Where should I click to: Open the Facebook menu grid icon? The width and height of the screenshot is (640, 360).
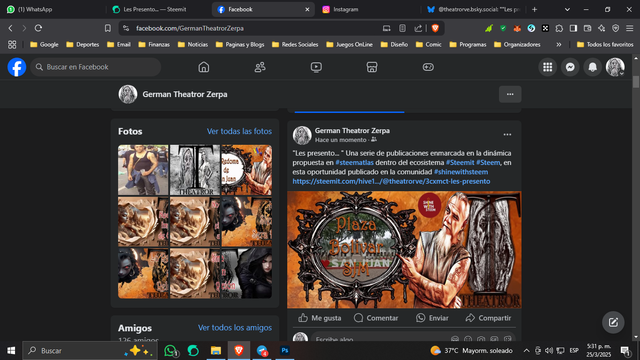tap(547, 67)
